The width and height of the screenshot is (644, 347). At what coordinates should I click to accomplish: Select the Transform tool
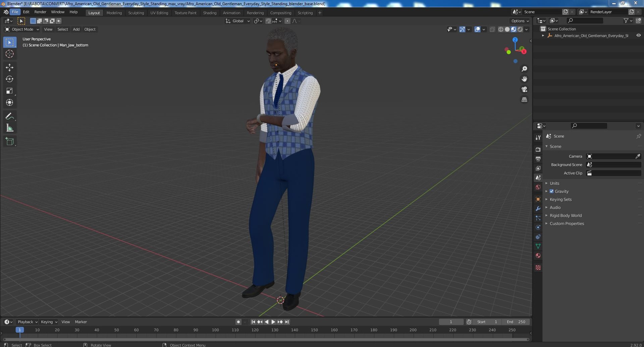(x=9, y=102)
